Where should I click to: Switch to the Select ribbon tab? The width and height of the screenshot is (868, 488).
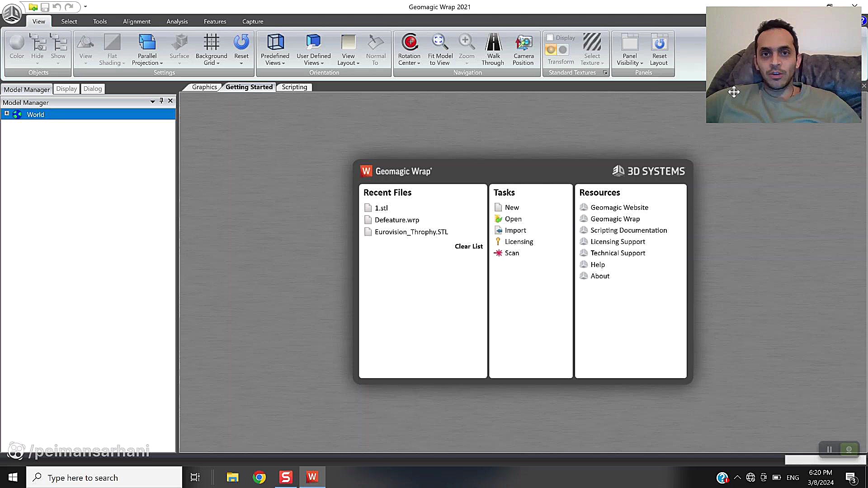click(x=69, y=21)
